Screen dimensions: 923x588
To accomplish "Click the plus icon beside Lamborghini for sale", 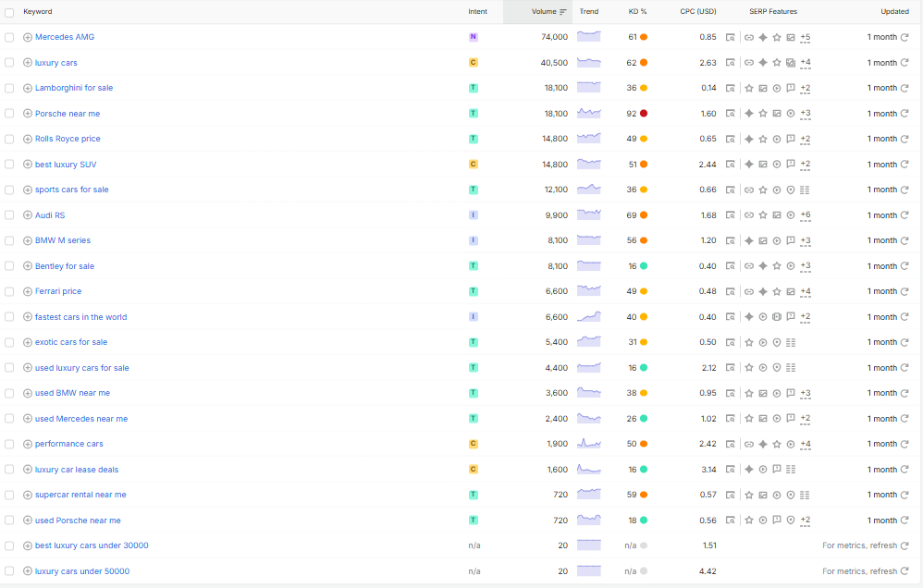I will click(x=28, y=88).
